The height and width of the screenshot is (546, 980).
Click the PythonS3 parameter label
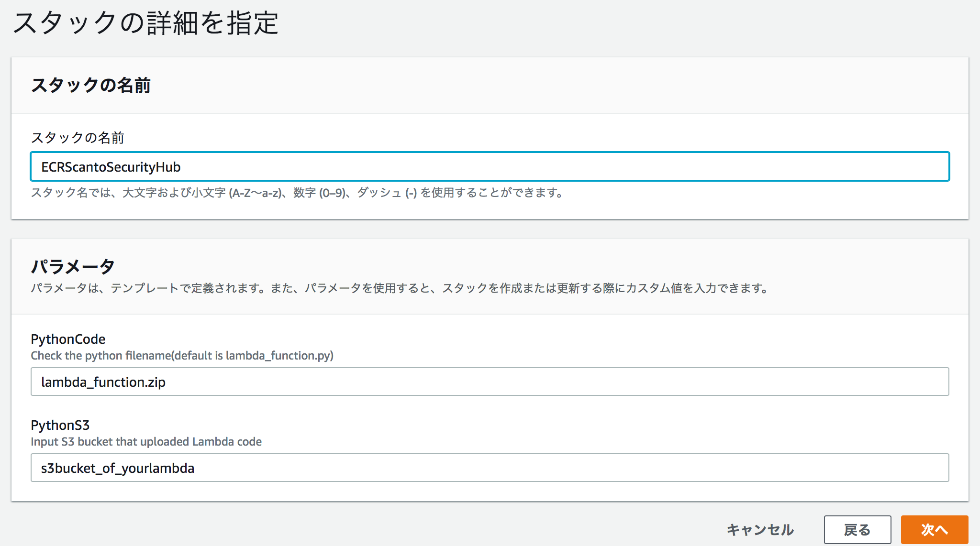point(60,425)
